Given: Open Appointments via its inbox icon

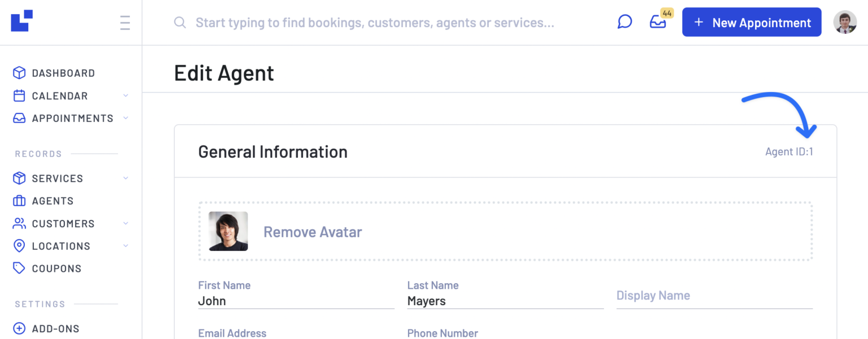Looking at the screenshot, I should click(x=19, y=118).
